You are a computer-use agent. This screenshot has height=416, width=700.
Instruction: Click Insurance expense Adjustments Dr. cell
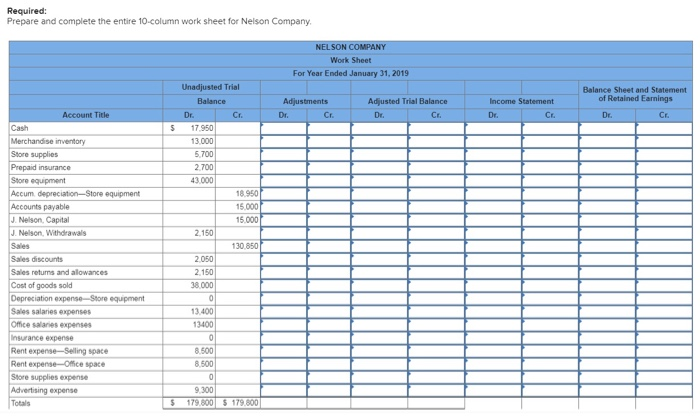[283, 338]
